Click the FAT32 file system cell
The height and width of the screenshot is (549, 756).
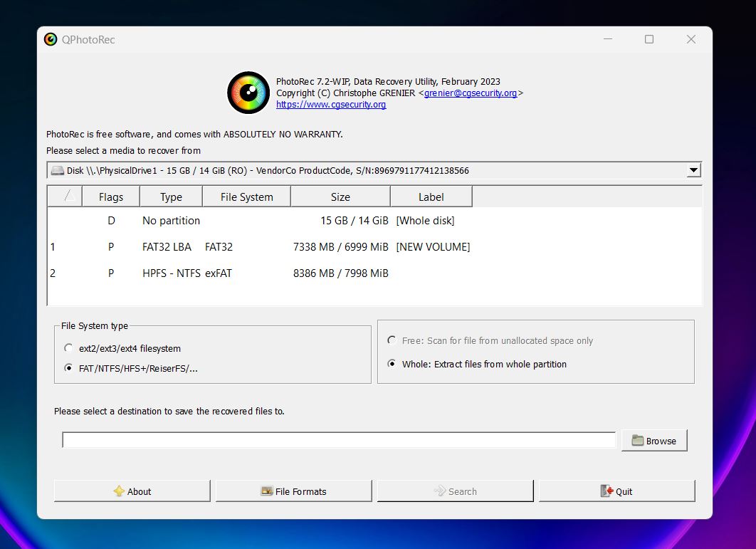tap(219, 247)
